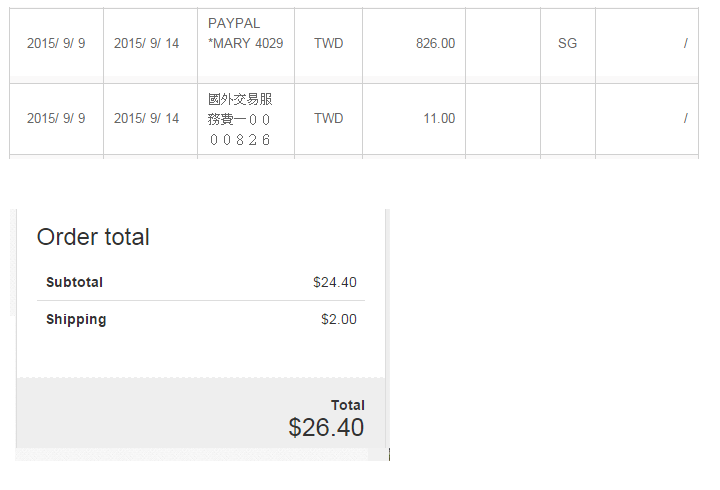Select the $2.00 shipping value

coord(339,319)
